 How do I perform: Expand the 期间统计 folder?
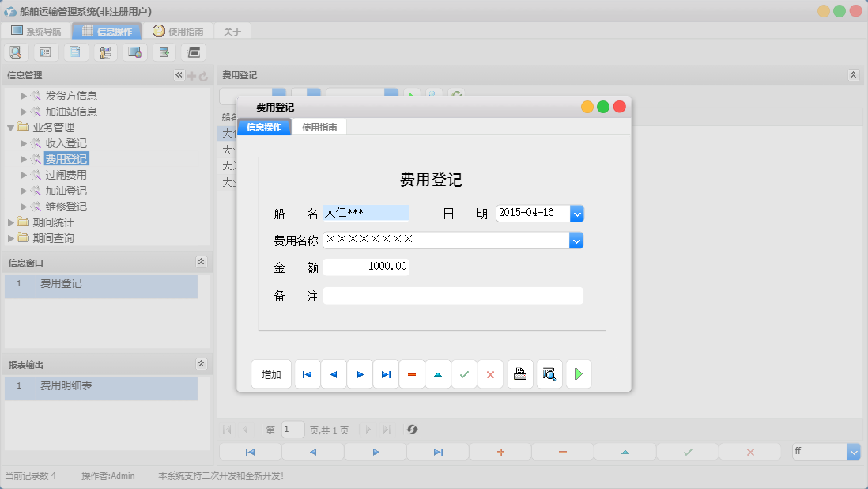(x=11, y=222)
